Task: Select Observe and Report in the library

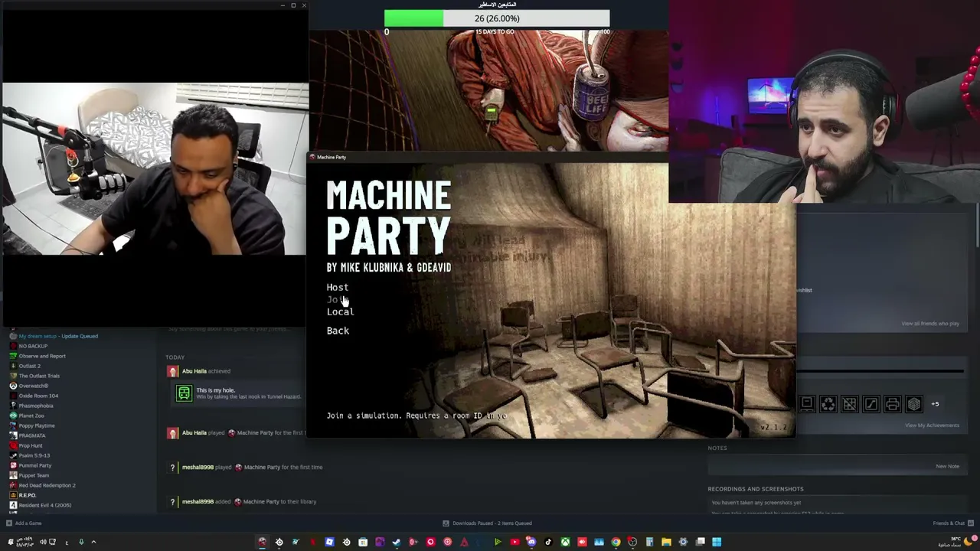Action: [42, 356]
